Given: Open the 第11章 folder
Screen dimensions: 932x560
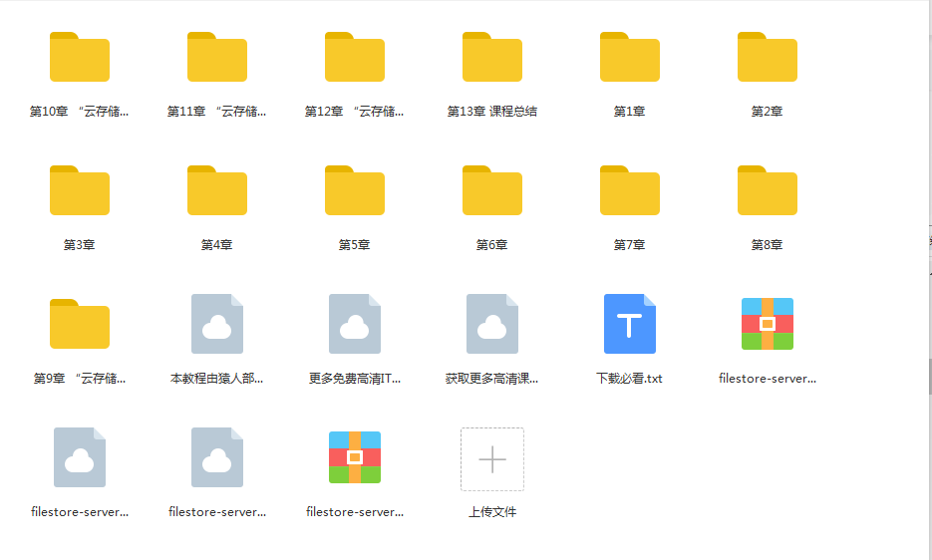Looking at the screenshot, I should click(x=217, y=58).
